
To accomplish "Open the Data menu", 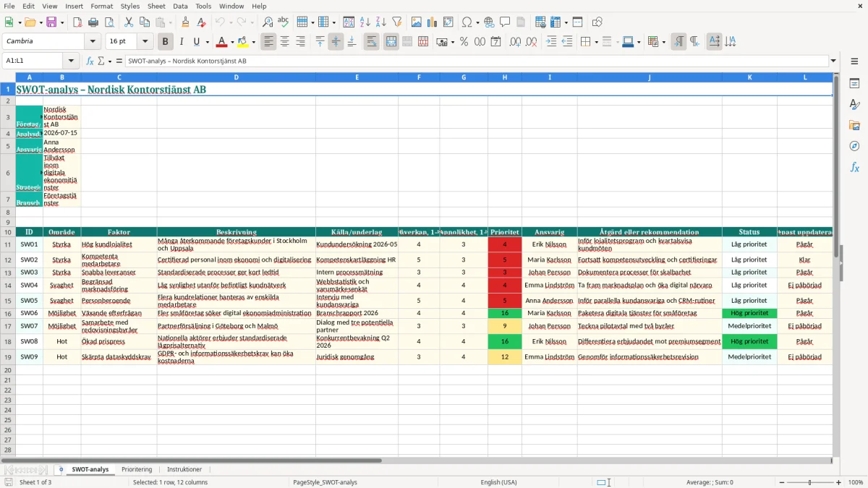I will 180,6.
